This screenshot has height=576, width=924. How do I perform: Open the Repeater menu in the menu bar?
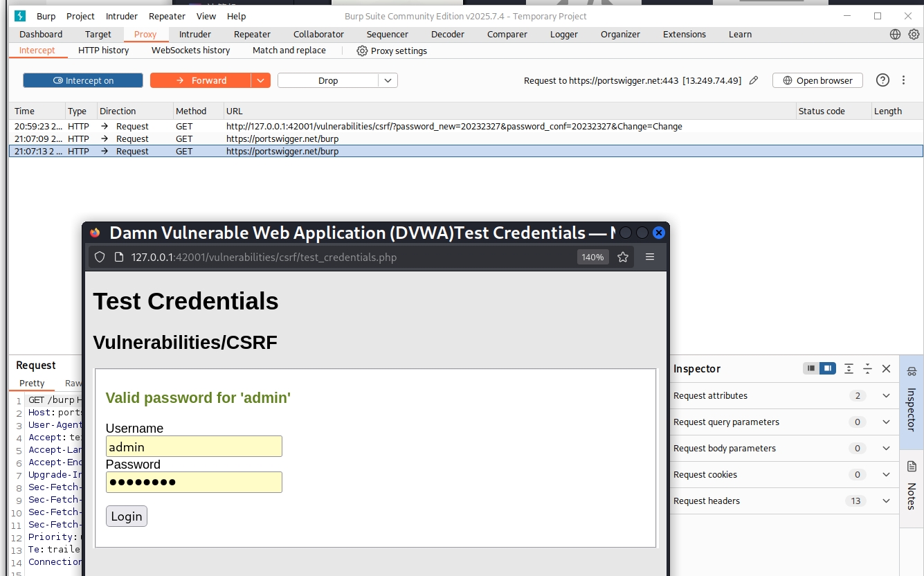(x=167, y=16)
